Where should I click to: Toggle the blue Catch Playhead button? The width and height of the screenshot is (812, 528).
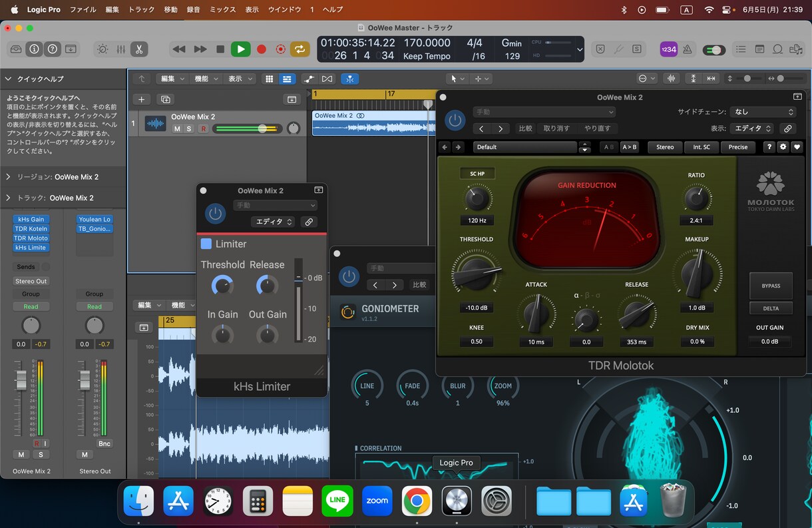pyautogui.click(x=349, y=79)
